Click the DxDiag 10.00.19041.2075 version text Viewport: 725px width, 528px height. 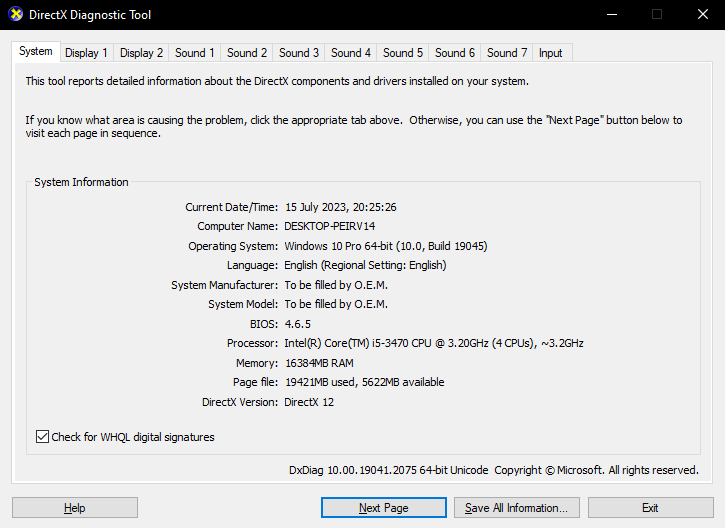[388, 470]
